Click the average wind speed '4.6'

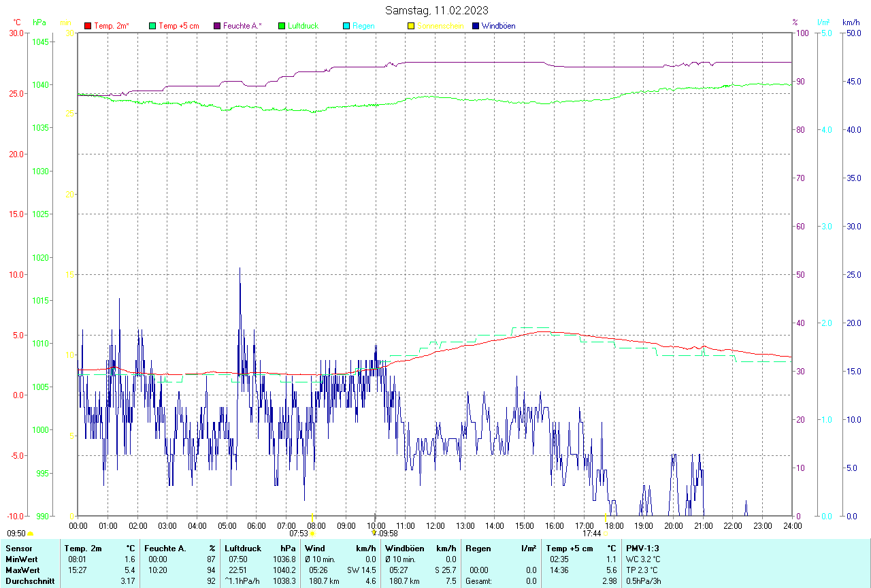click(371, 581)
